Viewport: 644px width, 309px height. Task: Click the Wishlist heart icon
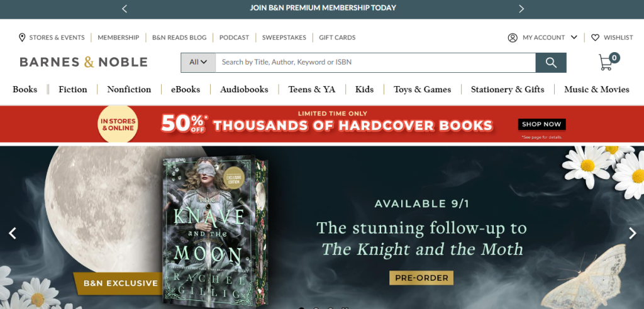point(595,37)
